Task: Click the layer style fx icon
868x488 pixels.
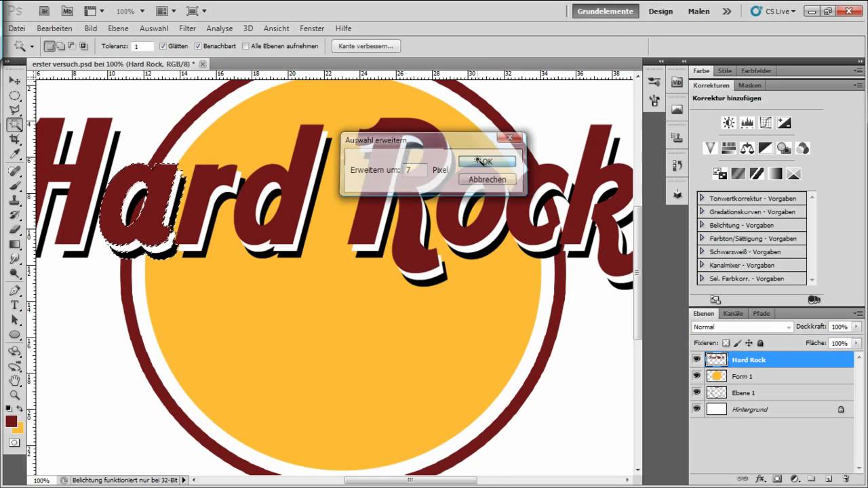Action: tap(760, 479)
